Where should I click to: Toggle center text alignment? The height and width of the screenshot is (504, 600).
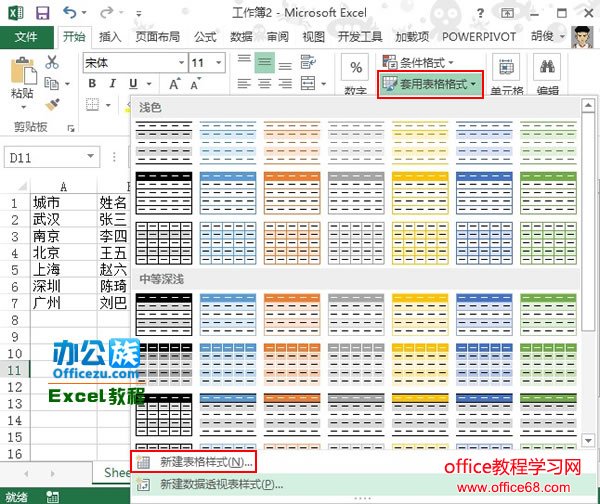click(x=264, y=83)
